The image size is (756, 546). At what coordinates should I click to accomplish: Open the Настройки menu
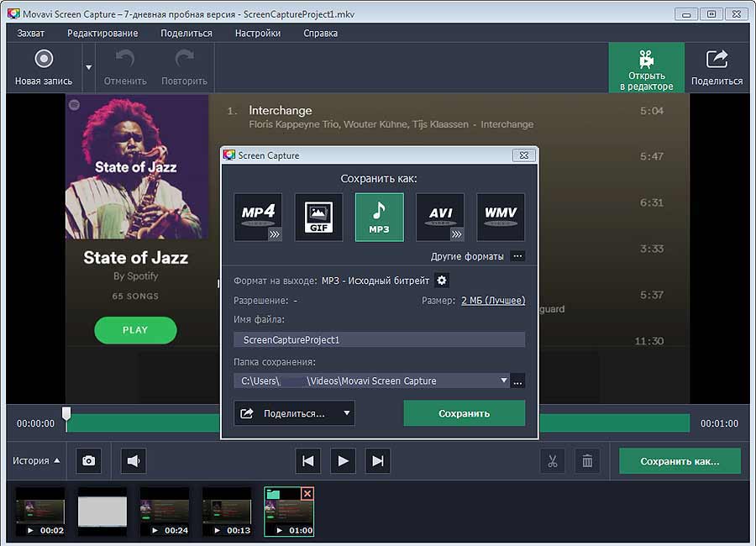click(258, 34)
